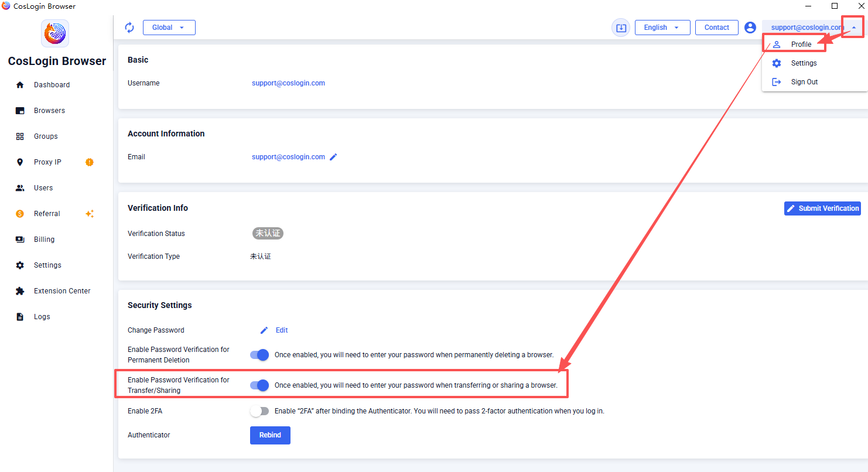Click Username value support@coslogin.com
868x472 pixels.
pyautogui.click(x=288, y=83)
